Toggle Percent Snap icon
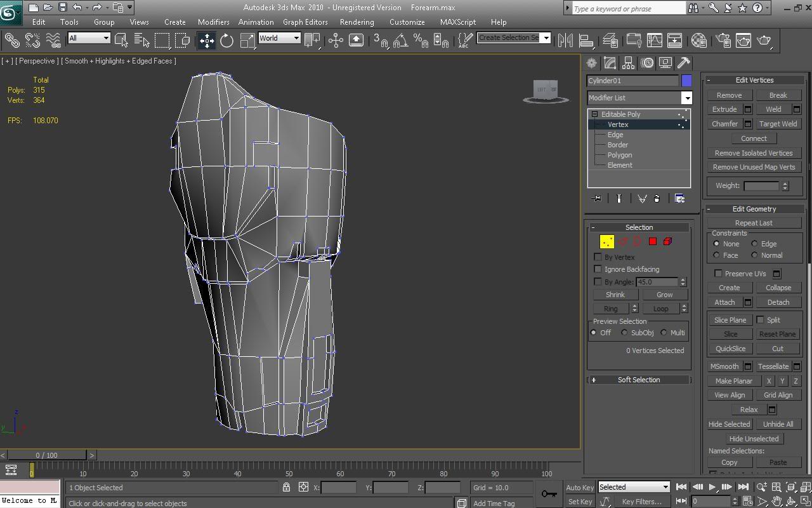Image resolution: width=812 pixels, height=508 pixels. 421,40
